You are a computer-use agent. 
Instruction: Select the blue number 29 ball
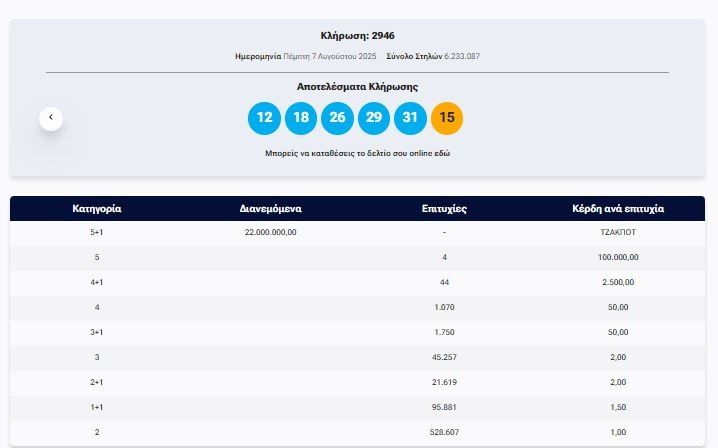[x=374, y=118]
